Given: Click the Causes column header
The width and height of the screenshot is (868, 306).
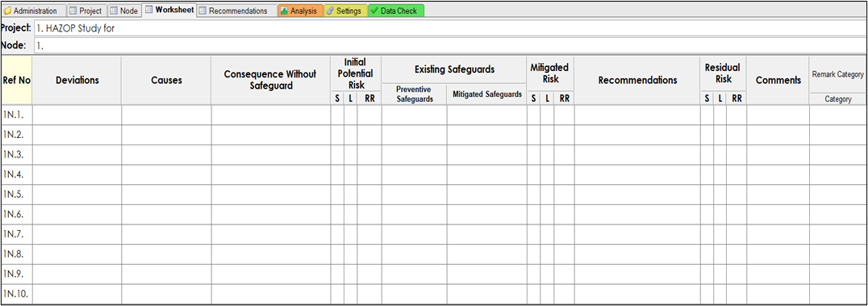Looking at the screenshot, I should pyautogui.click(x=166, y=81).
